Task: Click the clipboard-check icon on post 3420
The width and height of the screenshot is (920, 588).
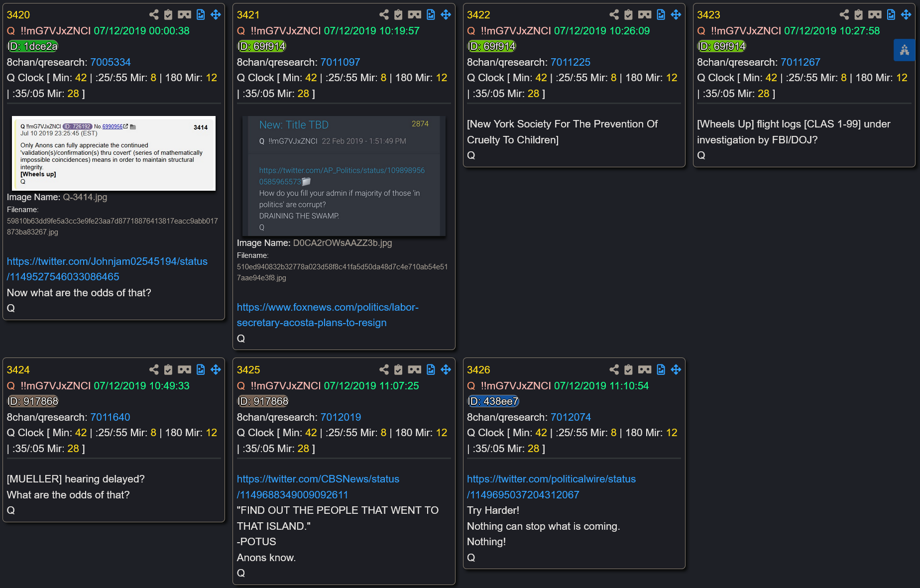Action: tap(168, 15)
